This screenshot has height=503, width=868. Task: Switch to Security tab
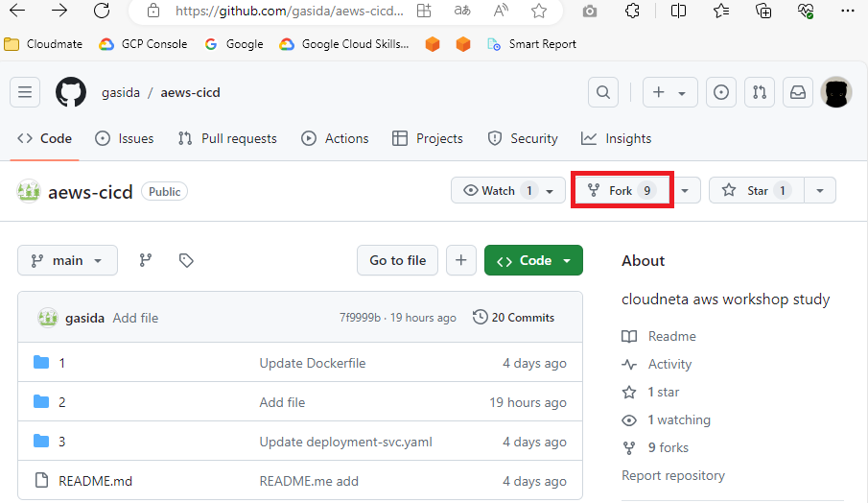[523, 138]
